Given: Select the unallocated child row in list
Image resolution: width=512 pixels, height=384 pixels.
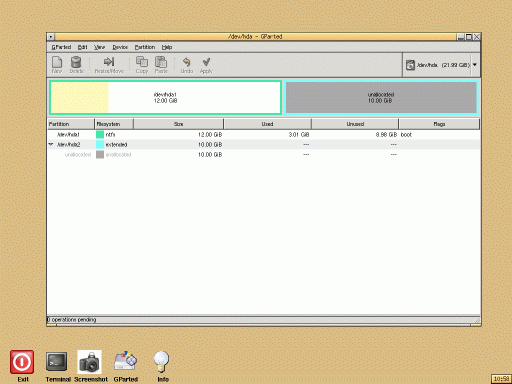Looking at the screenshot, I should click(x=264, y=155).
